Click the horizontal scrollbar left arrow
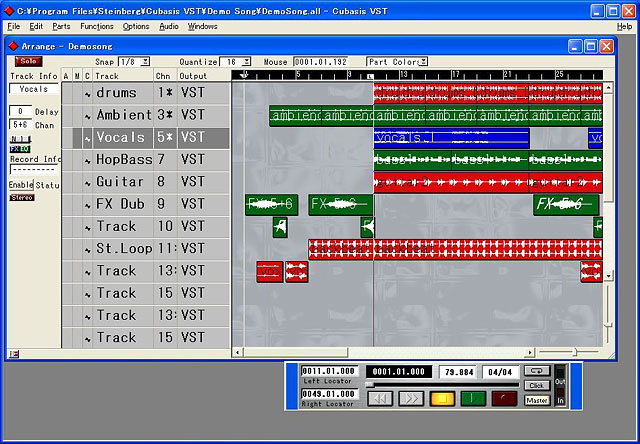The height and width of the screenshot is (444, 640). click(237, 352)
